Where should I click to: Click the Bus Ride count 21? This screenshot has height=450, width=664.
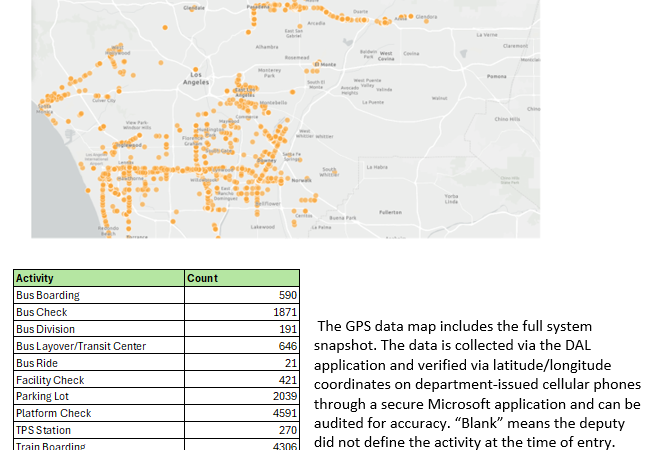click(x=290, y=363)
